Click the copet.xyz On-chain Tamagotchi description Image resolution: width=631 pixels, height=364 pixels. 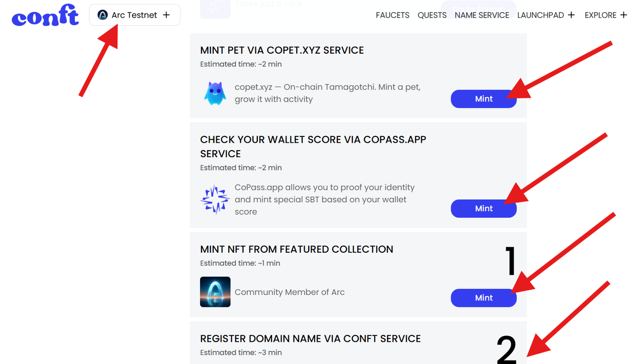point(327,93)
